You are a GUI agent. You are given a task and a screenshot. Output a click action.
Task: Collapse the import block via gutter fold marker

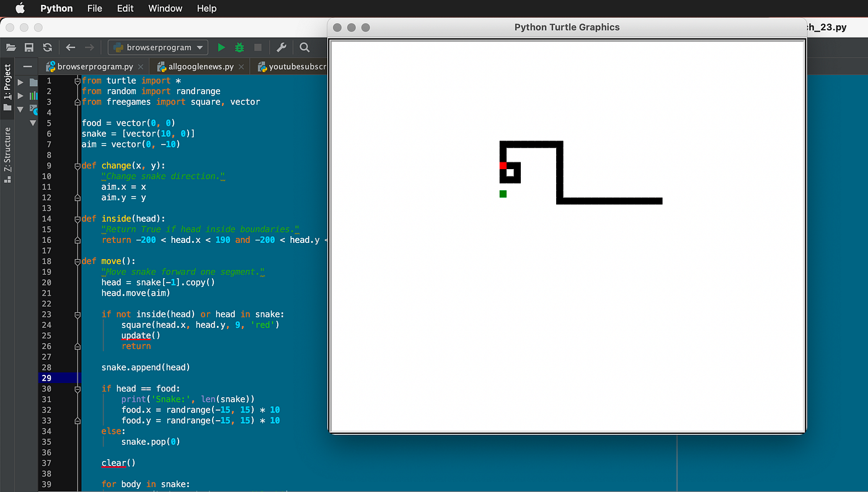tap(76, 81)
